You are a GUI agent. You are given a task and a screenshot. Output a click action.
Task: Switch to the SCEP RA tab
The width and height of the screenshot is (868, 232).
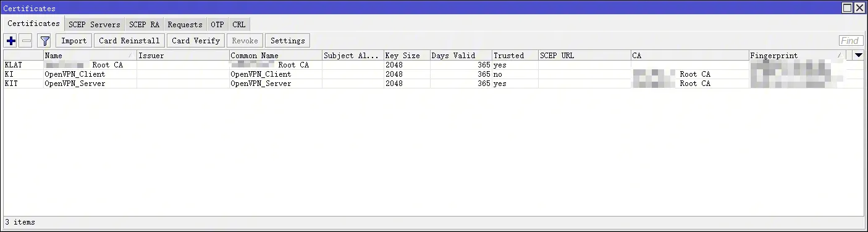tap(144, 25)
